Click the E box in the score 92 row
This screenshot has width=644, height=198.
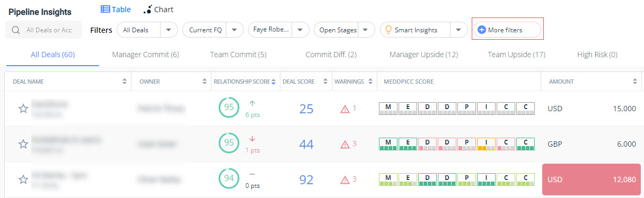(408, 179)
